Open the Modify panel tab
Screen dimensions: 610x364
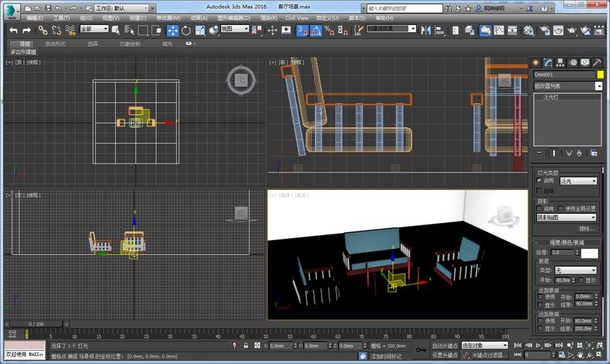548,63
